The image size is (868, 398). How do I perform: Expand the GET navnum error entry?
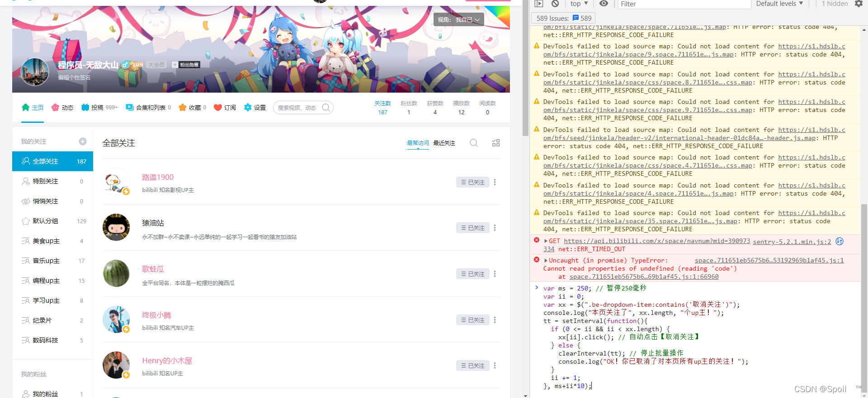point(546,241)
